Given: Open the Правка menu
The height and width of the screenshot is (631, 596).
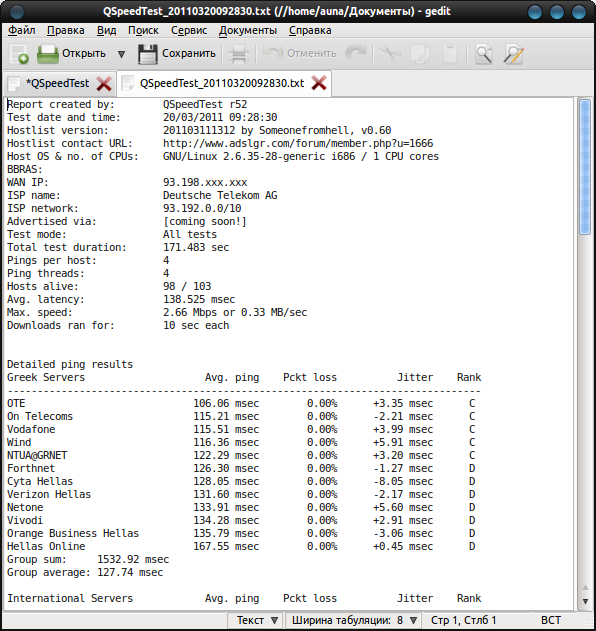Looking at the screenshot, I should (x=66, y=30).
